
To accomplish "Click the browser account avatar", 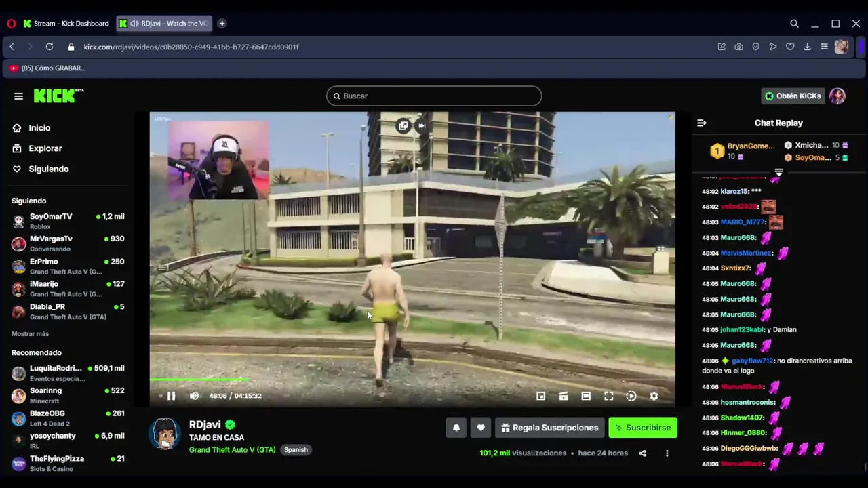I will pyautogui.click(x=842, y=47).
